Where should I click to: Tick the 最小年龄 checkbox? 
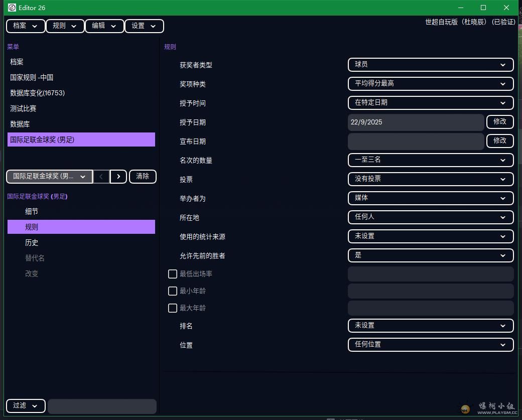coord(173,291)
